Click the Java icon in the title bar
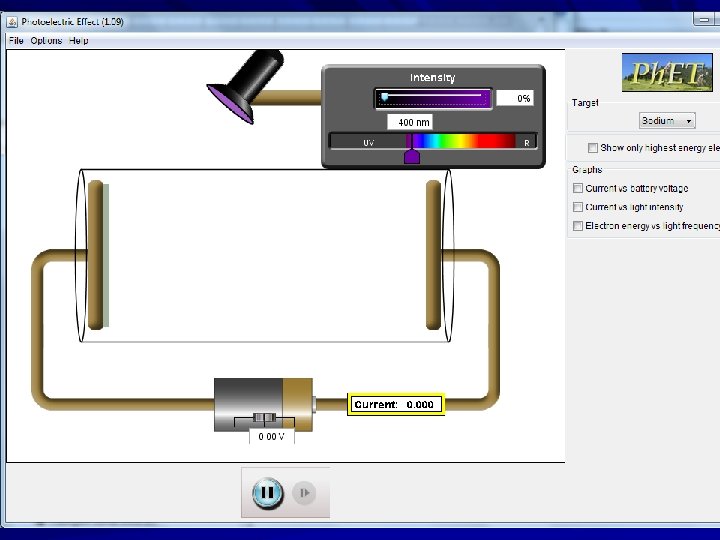This screenshot has height=540, width=720. click(12, 22)
